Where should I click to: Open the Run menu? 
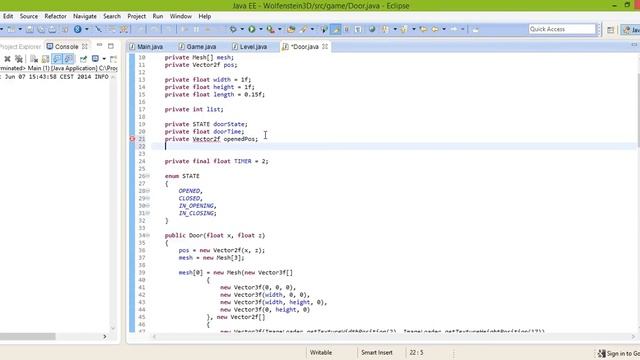(x=158, y=16)
